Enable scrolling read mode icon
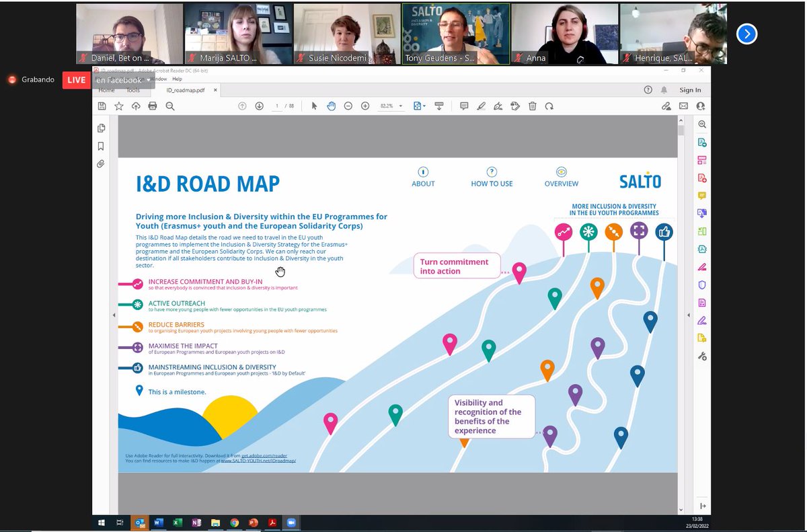 tap(439, 106)
